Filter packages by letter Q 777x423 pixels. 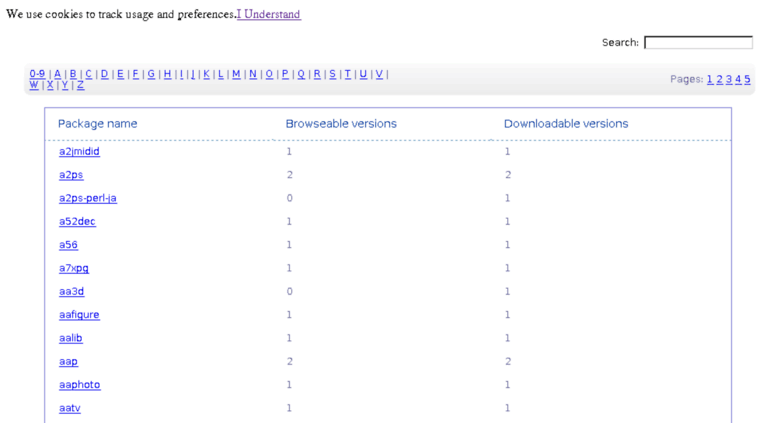[301, 74]
